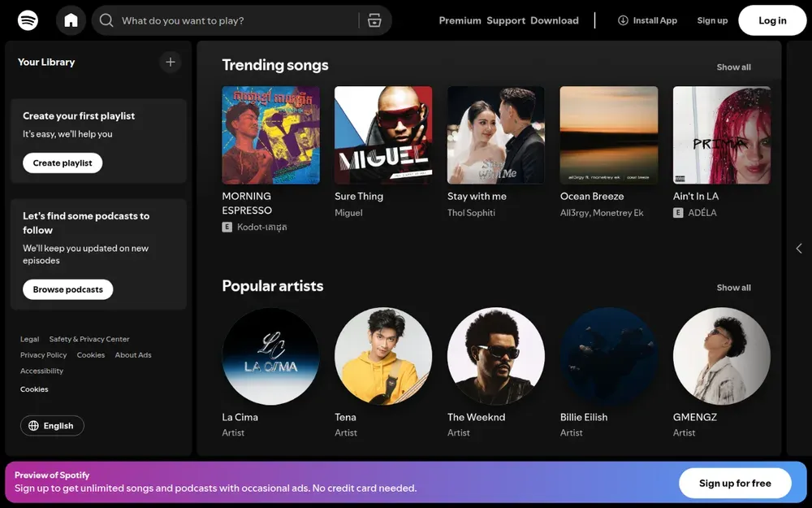Show all Popular artists
The height and width of the screenshot is (508, 812).
pyautogui.click(x=733, y=288)
